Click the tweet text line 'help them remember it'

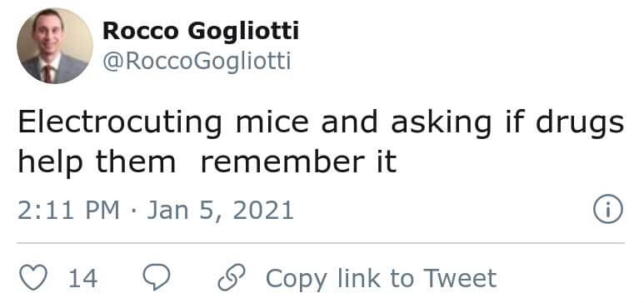pos(207,161)
